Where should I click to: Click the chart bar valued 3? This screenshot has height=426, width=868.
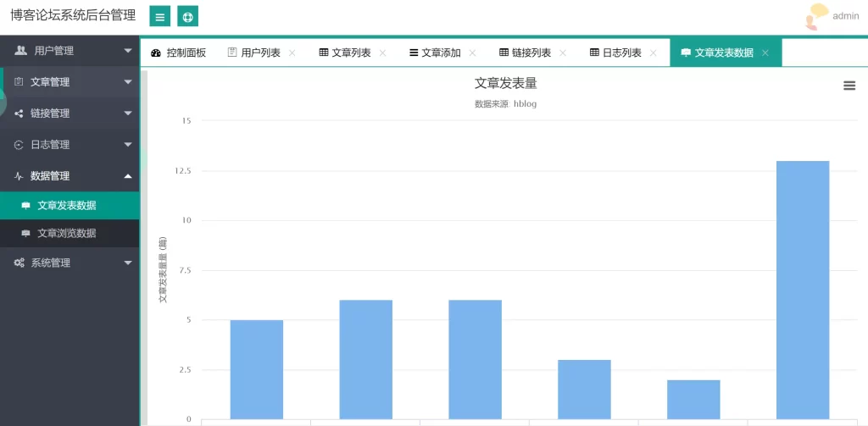pyautogui.click(x=584, y=390)
